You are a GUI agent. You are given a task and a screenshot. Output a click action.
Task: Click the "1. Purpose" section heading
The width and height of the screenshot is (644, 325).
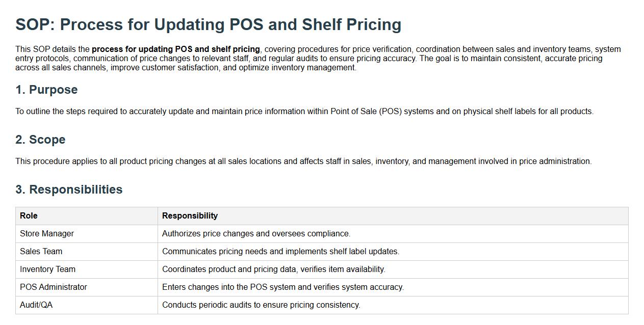[x=46, y=90]
